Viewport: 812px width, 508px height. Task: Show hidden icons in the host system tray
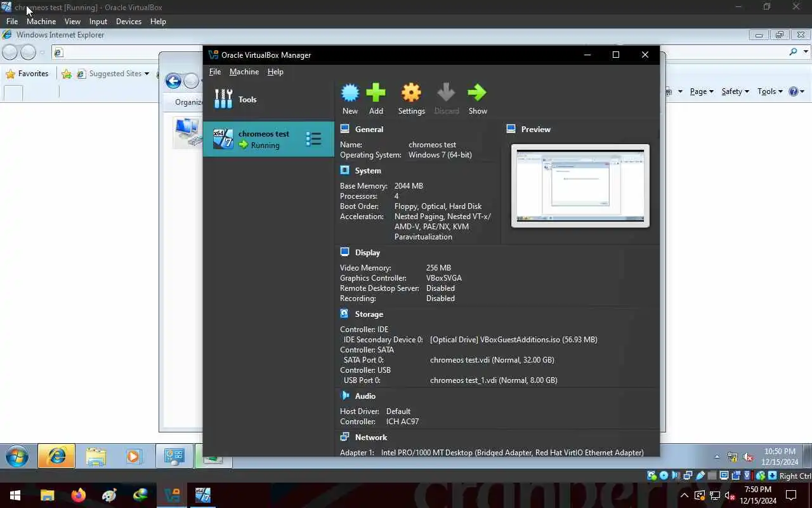click(684, 495)
